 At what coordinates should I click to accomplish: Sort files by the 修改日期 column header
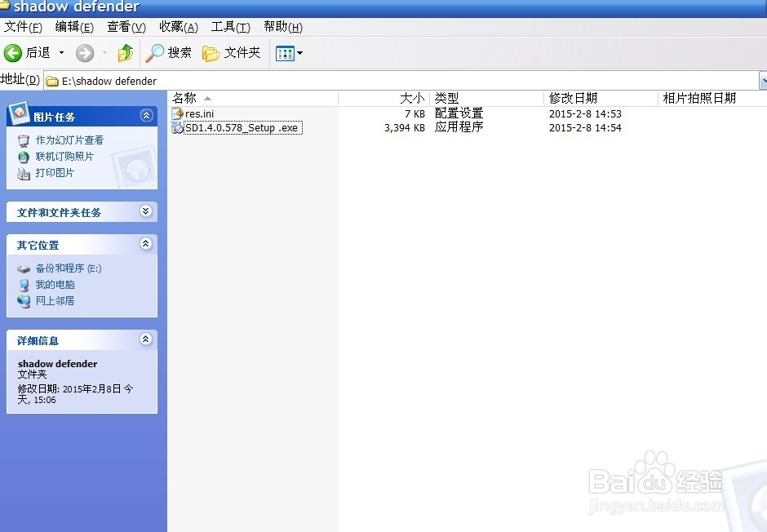click(601, 98)
